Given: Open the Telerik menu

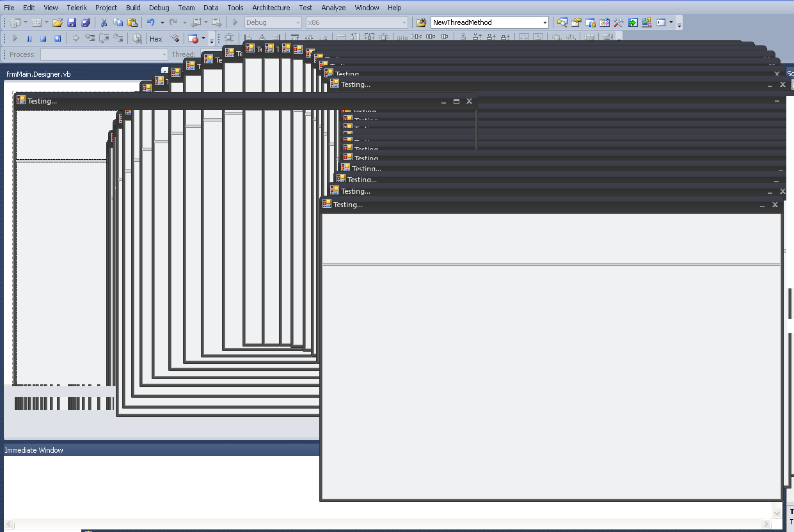Looking at the screenshot, I should tap(77, 8).
